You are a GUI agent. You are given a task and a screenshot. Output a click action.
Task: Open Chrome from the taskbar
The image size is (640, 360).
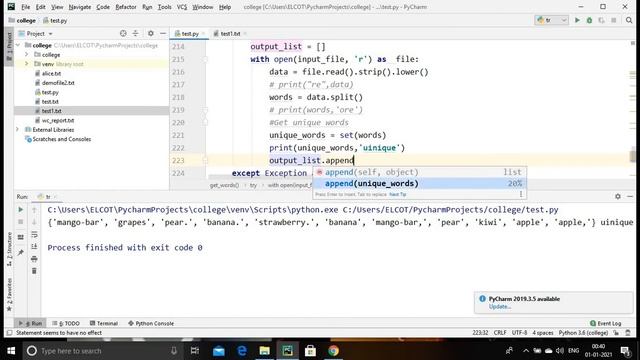pyautogui.click(x=333, y=351)
